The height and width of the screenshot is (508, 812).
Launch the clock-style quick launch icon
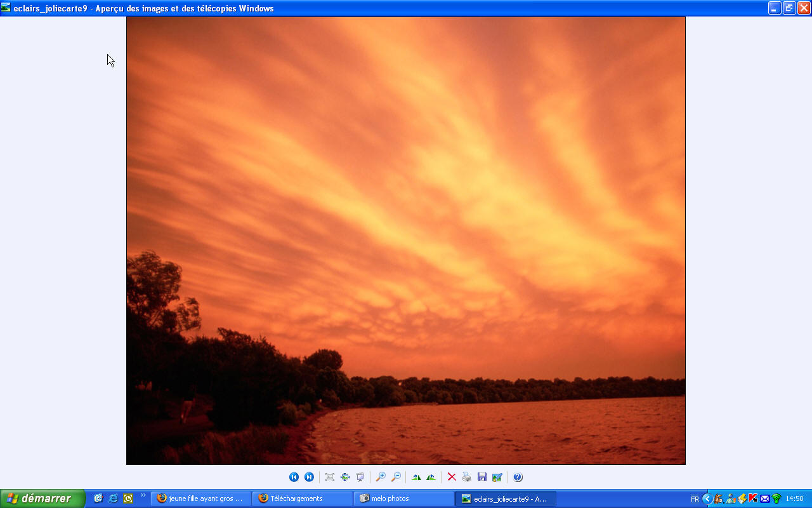click(128, 498)
